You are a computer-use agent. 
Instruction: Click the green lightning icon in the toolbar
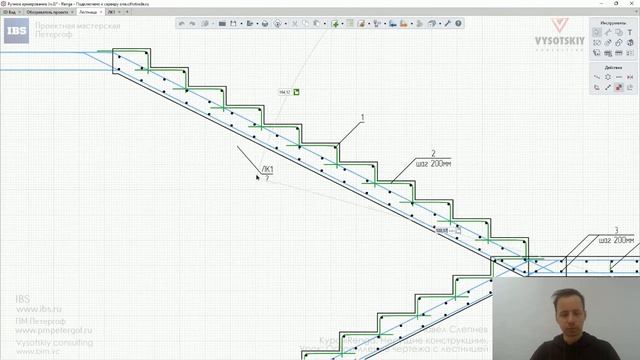334,24
